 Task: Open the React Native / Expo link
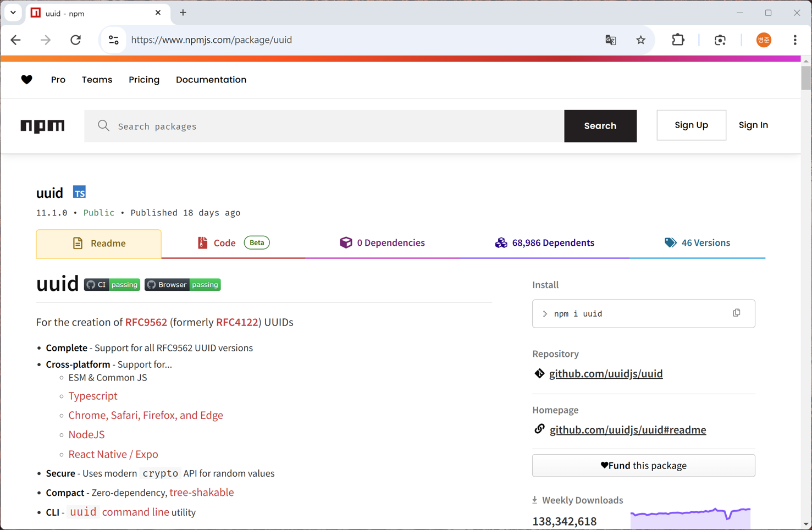113,454
